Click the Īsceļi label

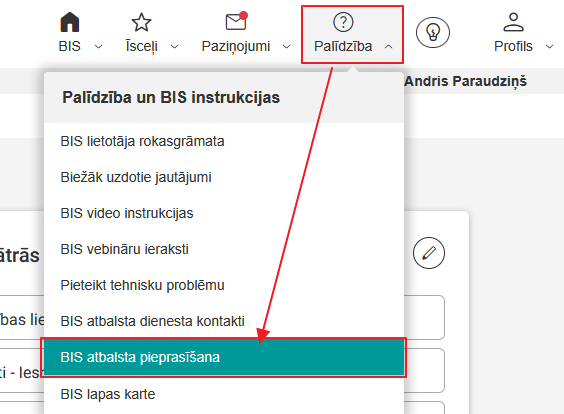click(x=141, y=46)
